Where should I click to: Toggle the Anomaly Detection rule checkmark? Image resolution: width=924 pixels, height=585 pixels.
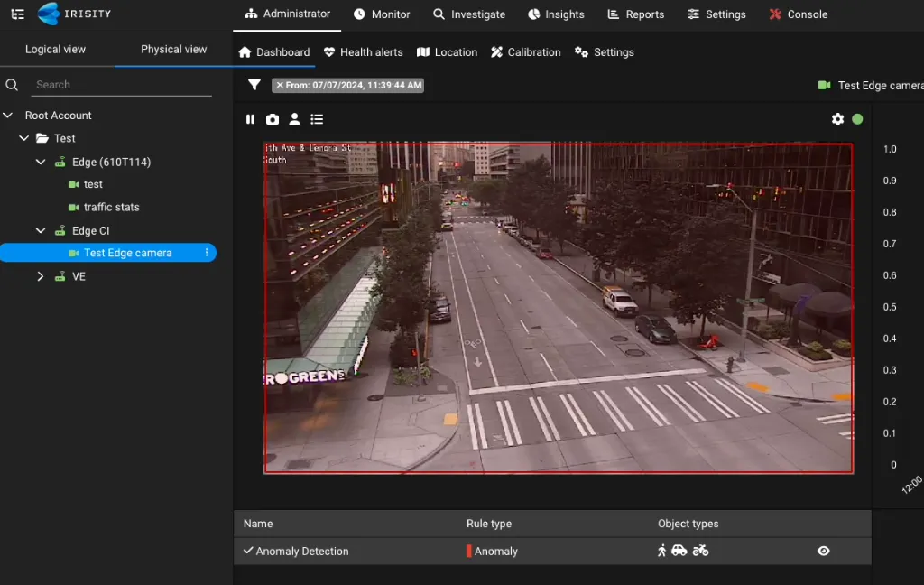click(x=248, y=551)
